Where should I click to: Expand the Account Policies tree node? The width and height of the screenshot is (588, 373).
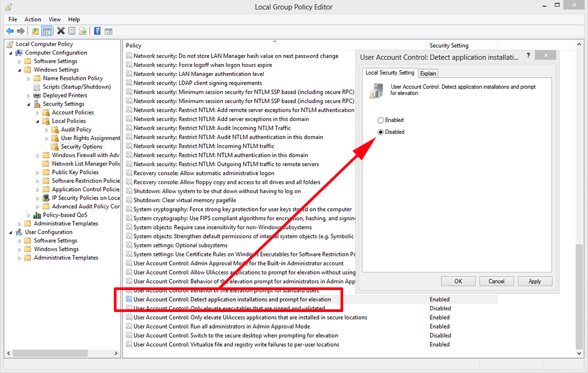38,113
